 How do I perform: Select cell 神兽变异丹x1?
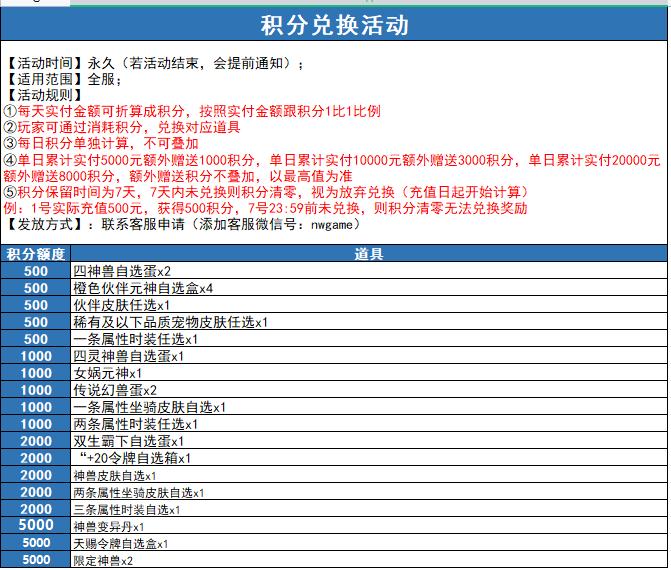(x=369, y=526)
